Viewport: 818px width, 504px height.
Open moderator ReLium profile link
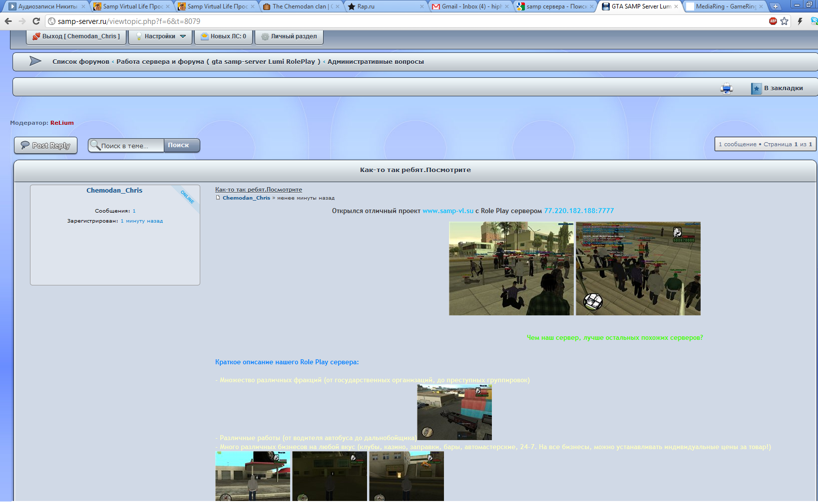[x=62, y=123]
